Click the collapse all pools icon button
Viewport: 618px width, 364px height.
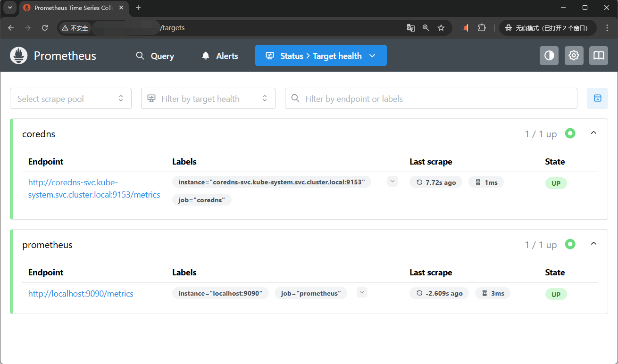point(597,98)
